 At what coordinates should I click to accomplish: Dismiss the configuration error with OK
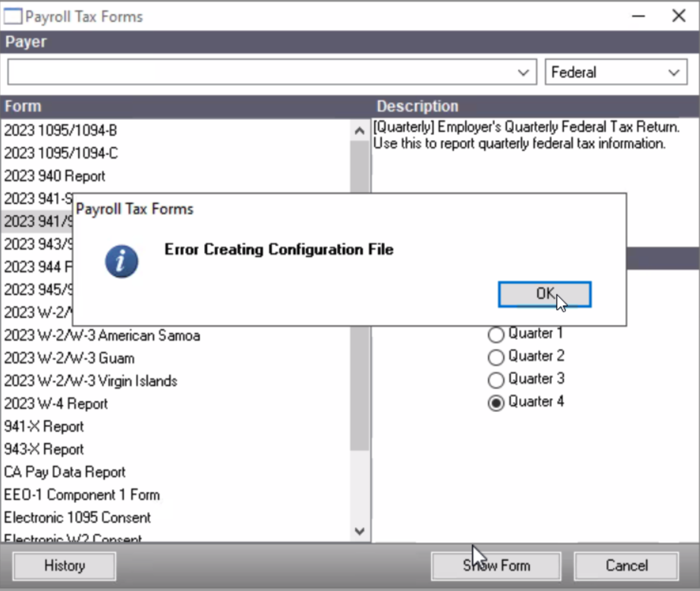pyautogui.click(x=544, y=294)
